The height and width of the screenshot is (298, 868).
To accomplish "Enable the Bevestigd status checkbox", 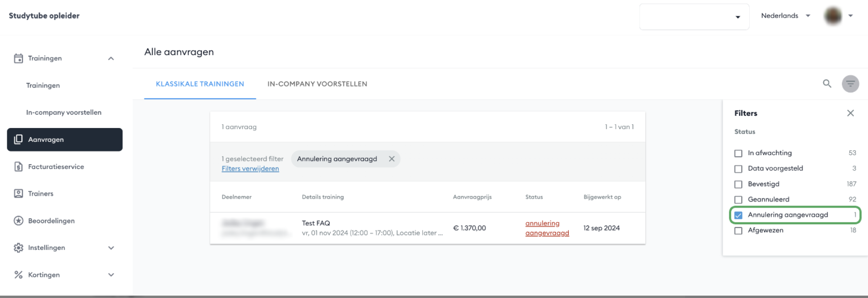I will (x=738, y=184).
